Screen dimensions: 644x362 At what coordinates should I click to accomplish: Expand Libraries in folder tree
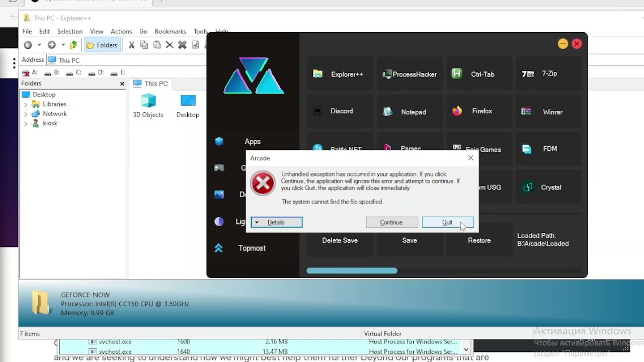[26, 105]
